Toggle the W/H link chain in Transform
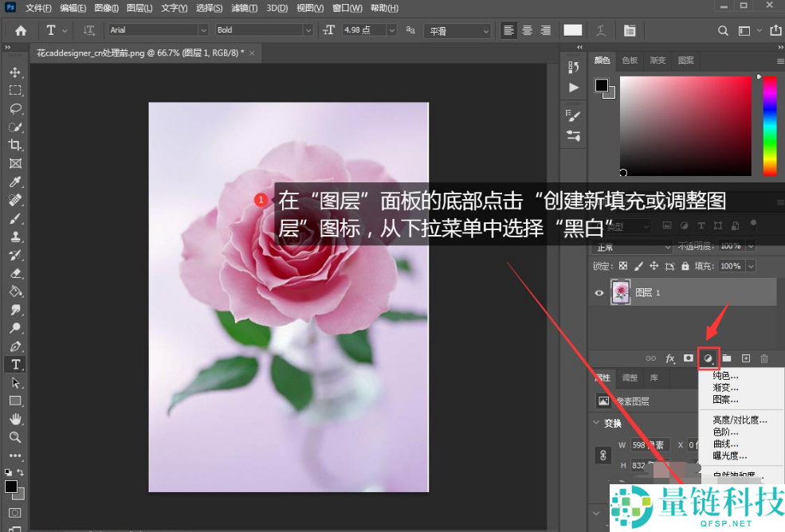Viewport: 785px width, 532px height. coord(603,454)
